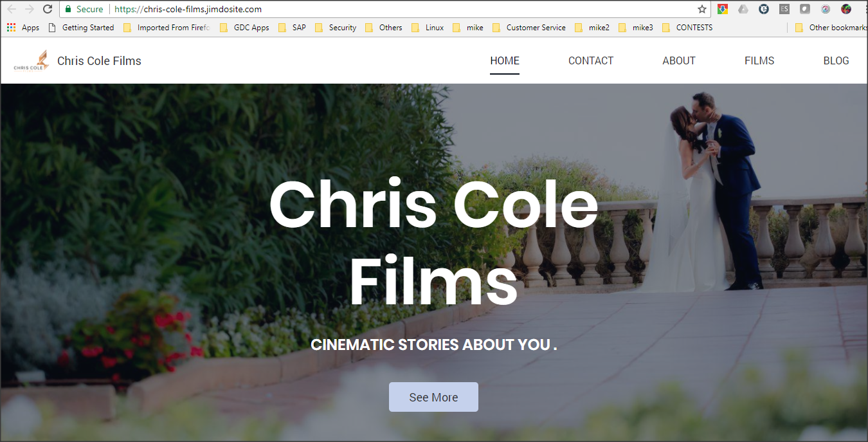
Task: Click the See More button
Action: (x=433, y=397)
